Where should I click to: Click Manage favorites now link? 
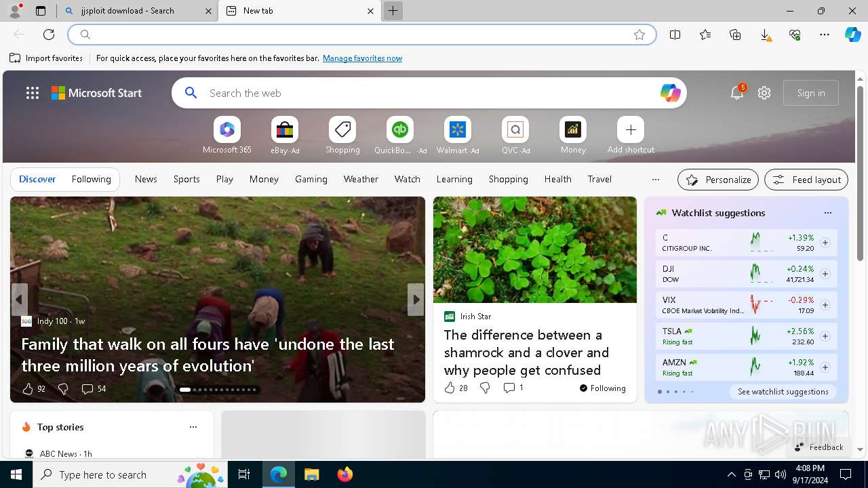point(362,58)
